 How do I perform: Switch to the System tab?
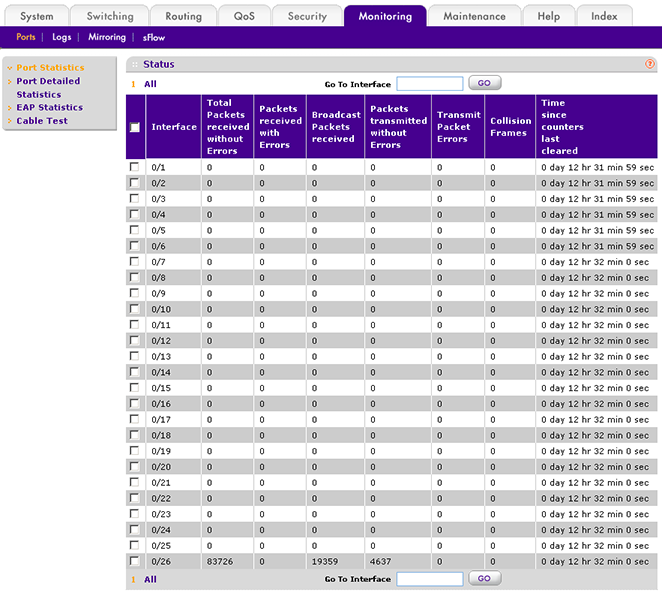pyautogui.click(x=37, y=16)
